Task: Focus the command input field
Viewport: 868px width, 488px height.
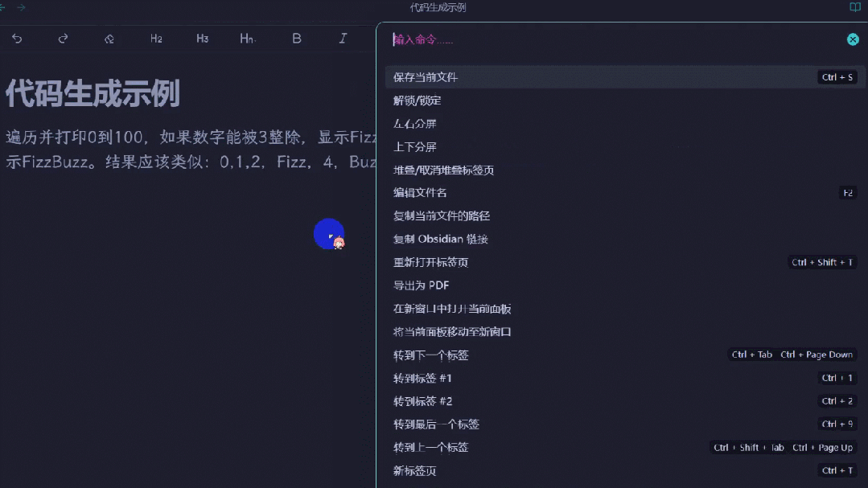Action: pos(615,39)
